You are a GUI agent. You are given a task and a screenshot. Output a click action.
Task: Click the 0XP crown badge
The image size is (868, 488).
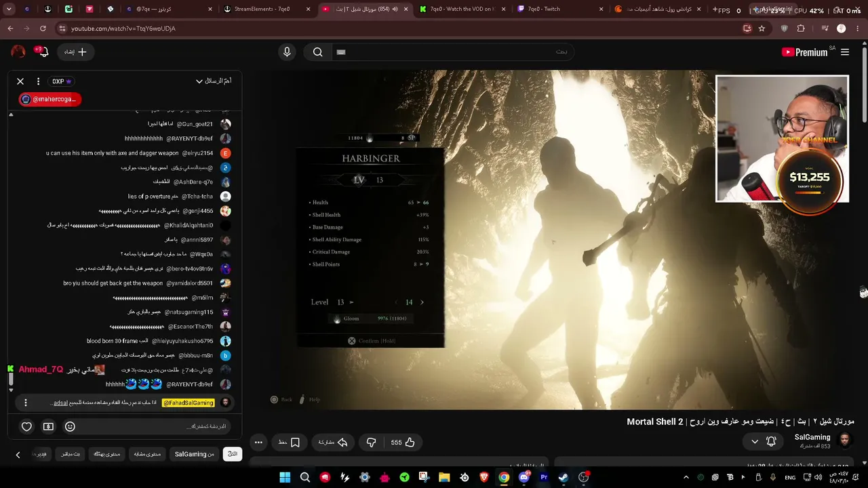62,81
